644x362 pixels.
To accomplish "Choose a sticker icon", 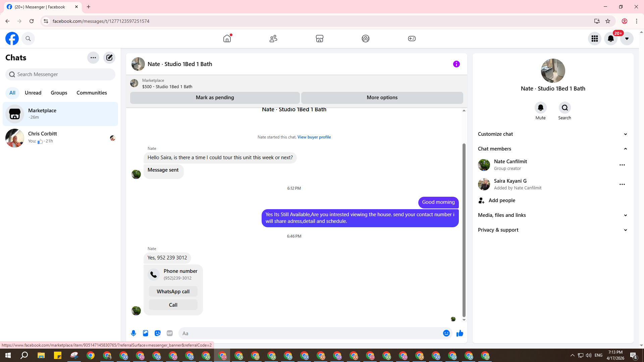I will [x=158, y=333].
